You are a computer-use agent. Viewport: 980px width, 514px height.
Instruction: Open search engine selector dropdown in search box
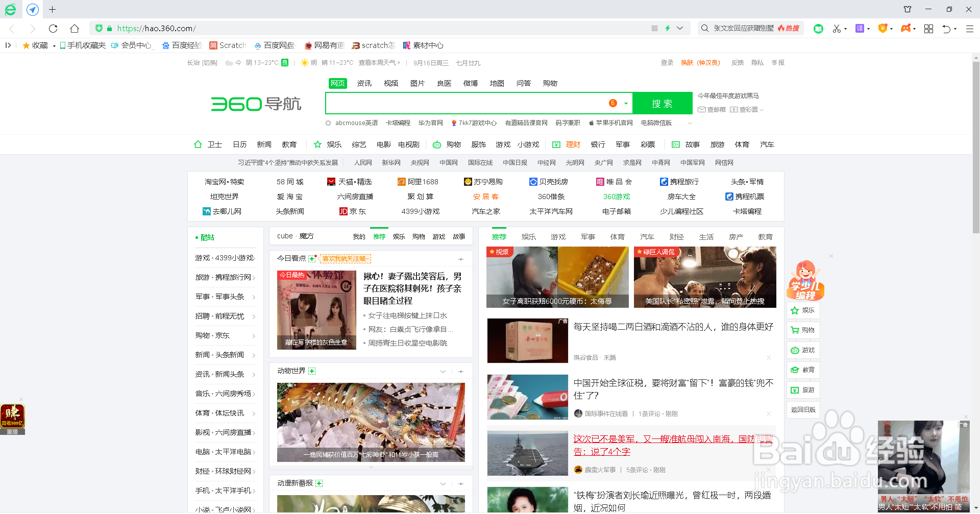click(x=626, y=104)
